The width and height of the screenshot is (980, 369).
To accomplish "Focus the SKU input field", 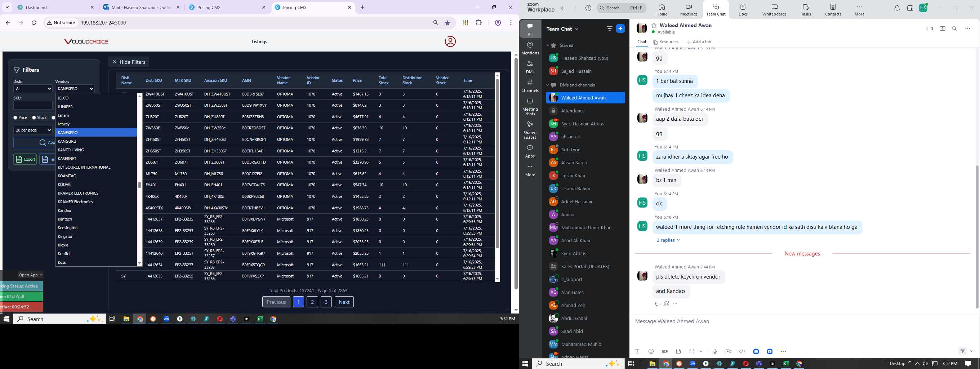I will [x=33, y=105].
